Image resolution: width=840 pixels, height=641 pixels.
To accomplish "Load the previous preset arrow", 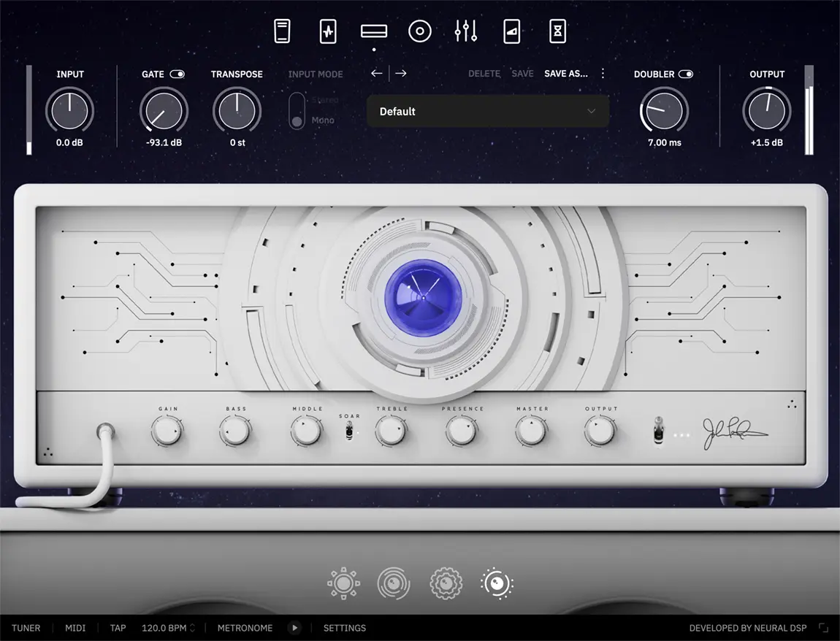I will pyautogui.click(x=377, y=73).
